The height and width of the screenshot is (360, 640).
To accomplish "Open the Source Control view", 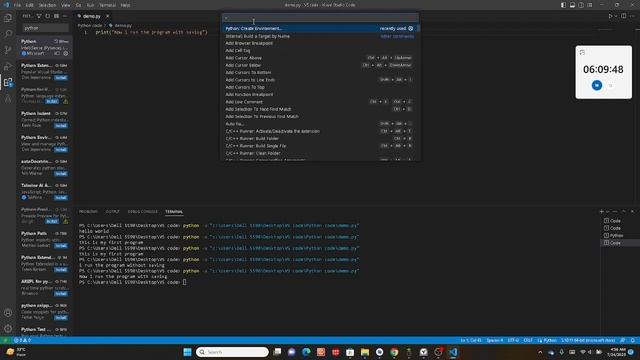I will click(x=8, y=50).
